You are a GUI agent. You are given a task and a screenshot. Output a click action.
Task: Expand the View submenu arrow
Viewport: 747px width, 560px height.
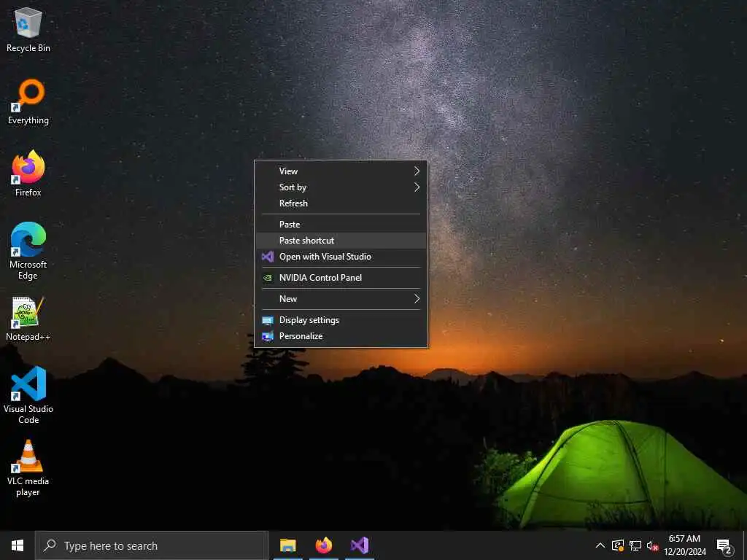tap(417, 171)
